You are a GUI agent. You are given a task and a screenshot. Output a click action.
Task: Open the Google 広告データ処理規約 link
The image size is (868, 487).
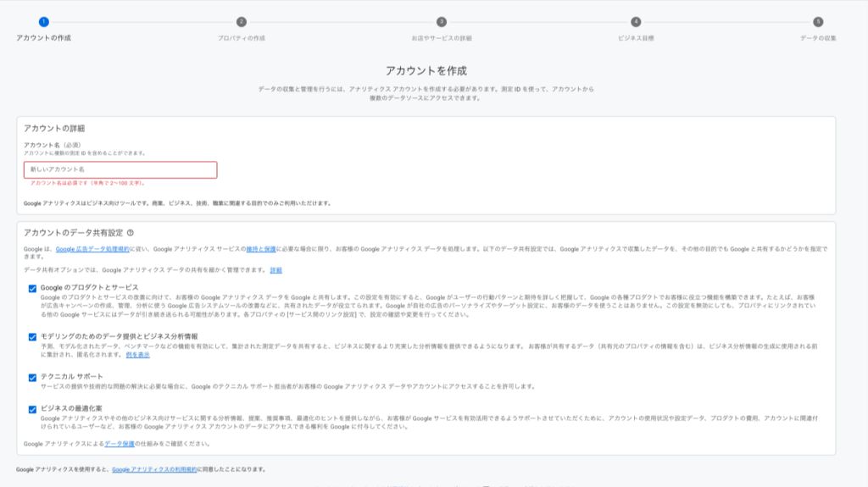[x=92, y=249]
